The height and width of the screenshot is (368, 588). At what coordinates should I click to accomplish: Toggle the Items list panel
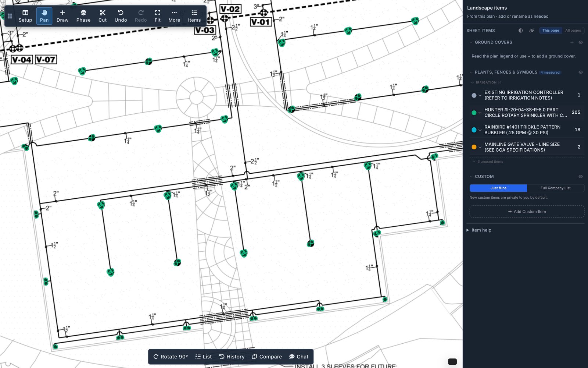[x=194, y=16]
